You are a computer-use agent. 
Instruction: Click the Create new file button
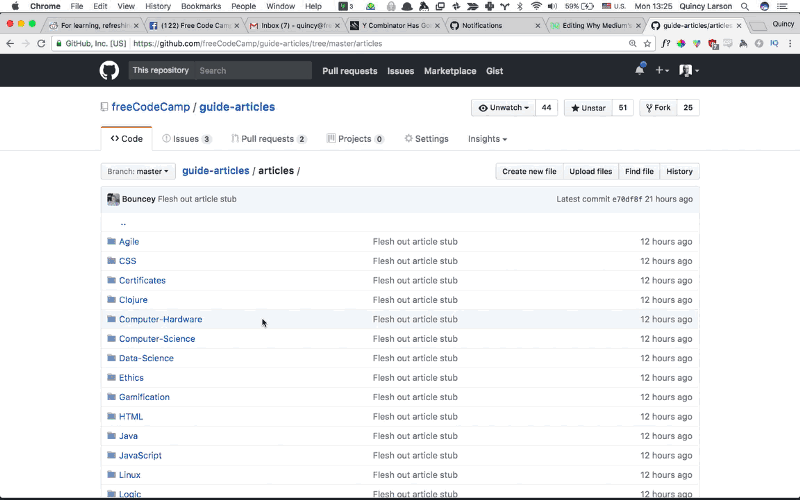point(529,172)
